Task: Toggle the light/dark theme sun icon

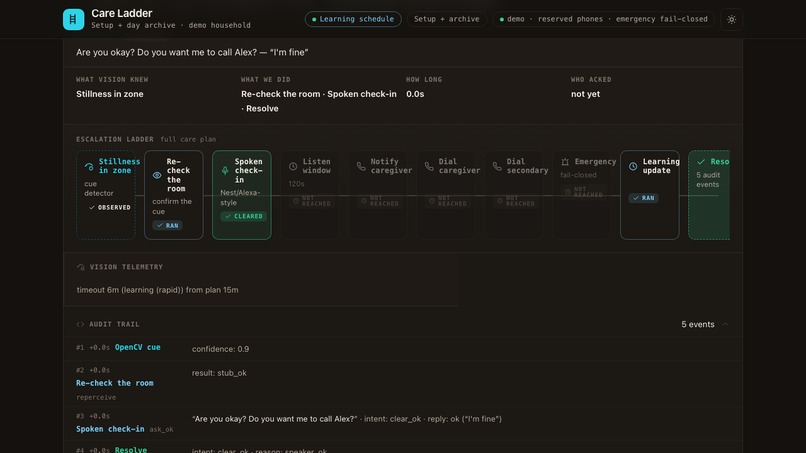Action: (731, 20)
